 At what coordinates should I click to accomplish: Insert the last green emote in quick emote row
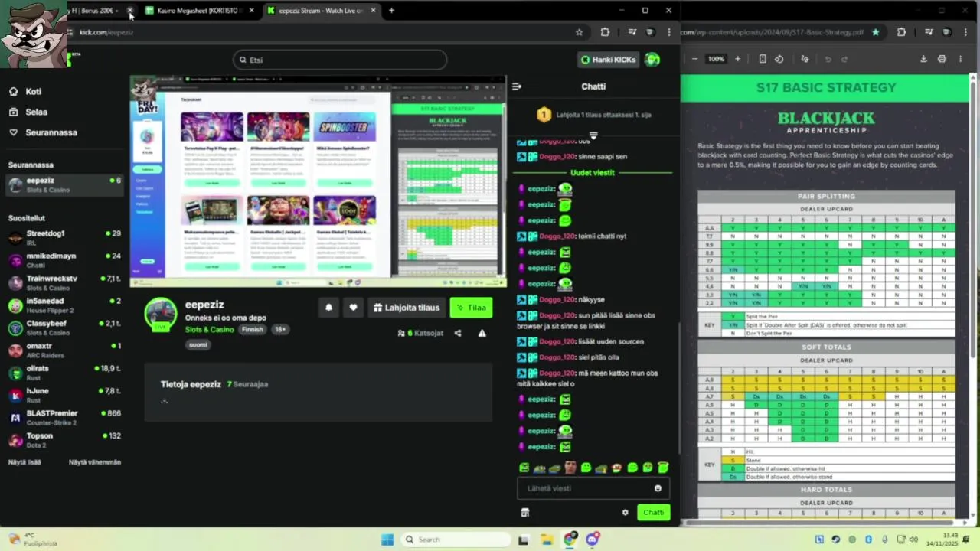pos(663,468)
